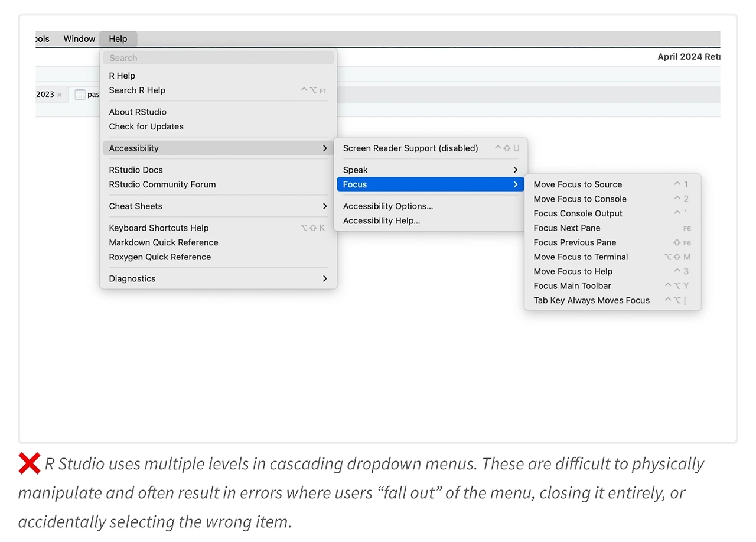Select Move Focus to Help
The image size is (756, 542).
pos(612,271)
